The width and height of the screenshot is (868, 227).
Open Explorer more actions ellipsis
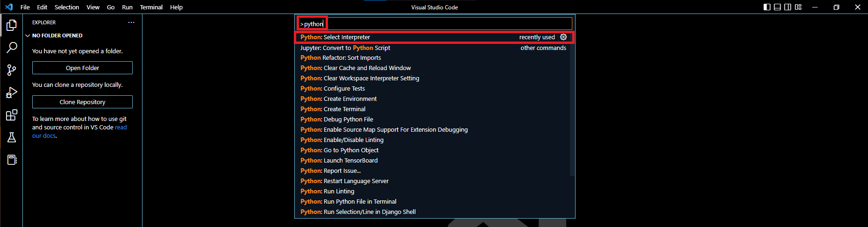click(131, 22)
